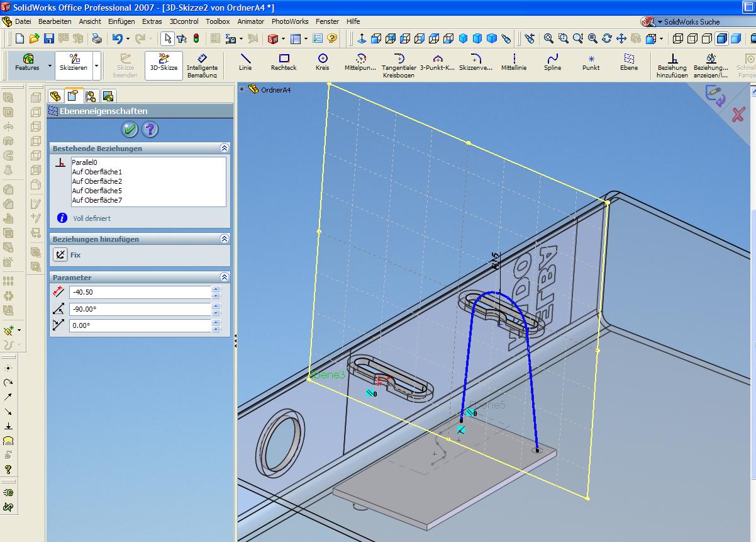This screenshot has width=756, height=542.
Task: Select the Kreis tool
Action: click(323, 62)
